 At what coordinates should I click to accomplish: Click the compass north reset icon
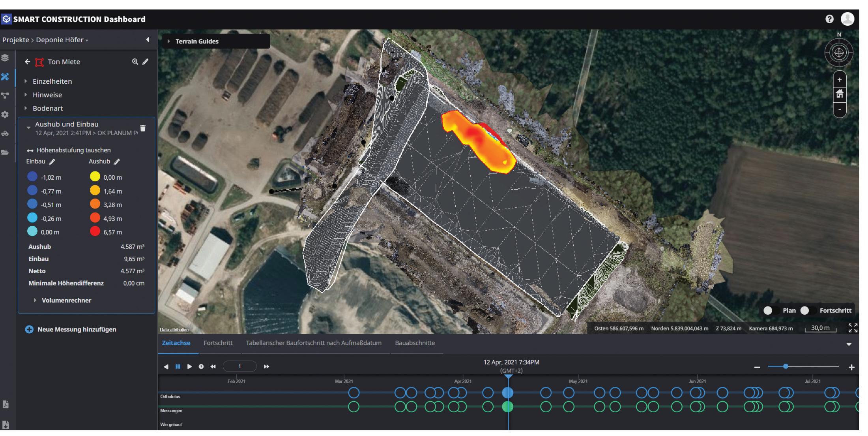point(839,53)
